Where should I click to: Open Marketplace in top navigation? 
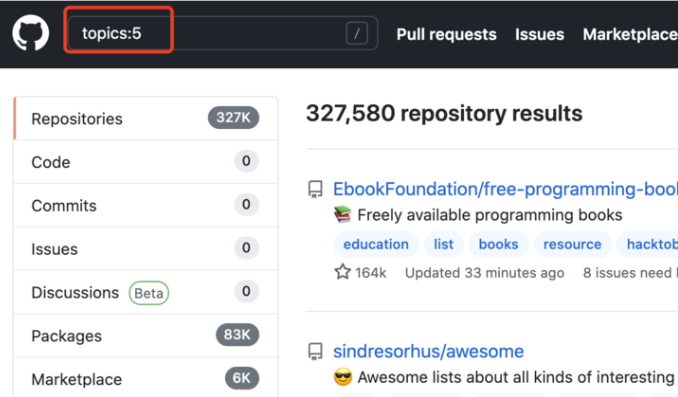pyautogui.click(x=630, y=34)
